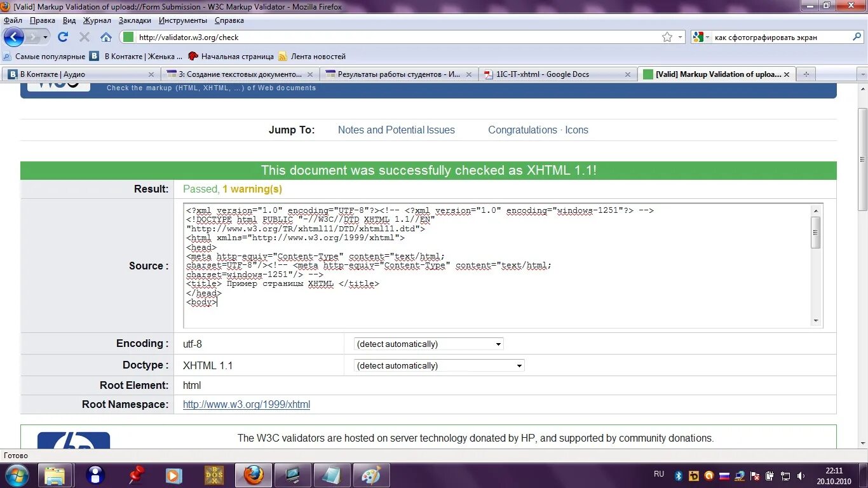Click the Source textarea scrollbar thumb
This screenshot has height=488, width=868.
pyautogui.click(x=816, y=232)
